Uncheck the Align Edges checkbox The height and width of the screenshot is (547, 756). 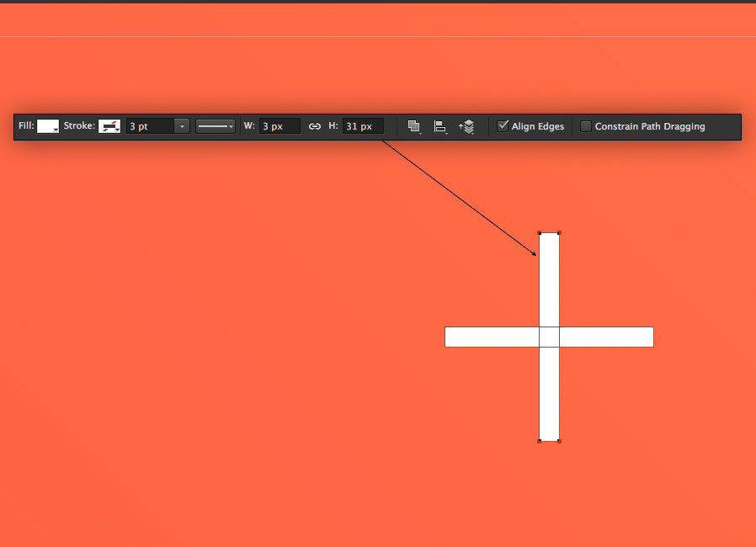504,125
